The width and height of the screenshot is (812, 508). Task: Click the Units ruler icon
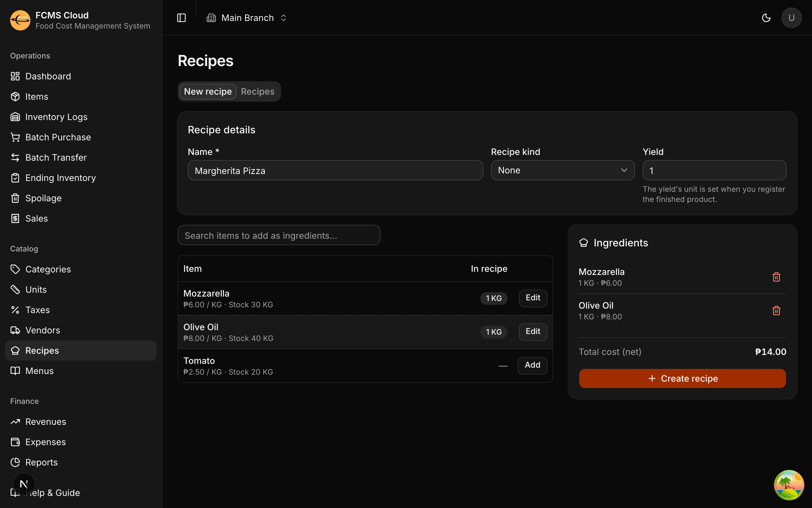[15, 290]
